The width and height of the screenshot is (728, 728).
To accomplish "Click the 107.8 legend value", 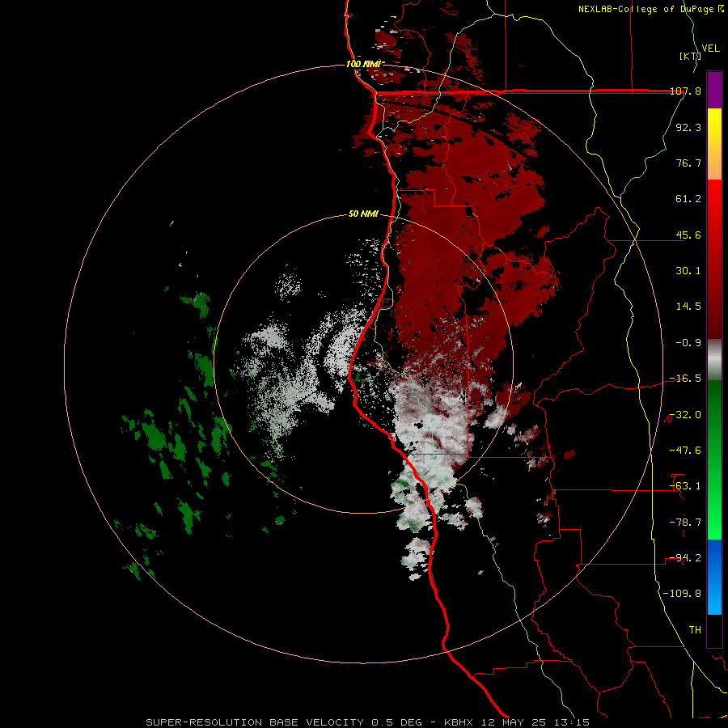I will (x=685, y=91).
